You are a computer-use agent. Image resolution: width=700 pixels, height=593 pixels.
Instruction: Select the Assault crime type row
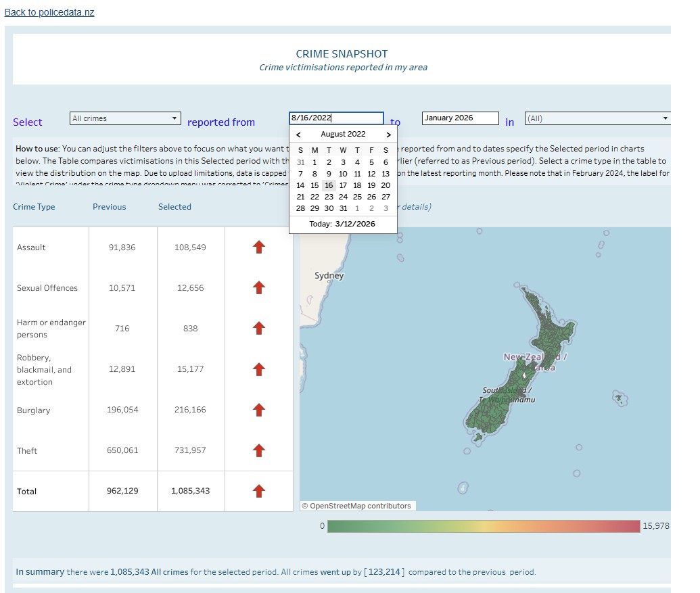(x=31, y=247)
